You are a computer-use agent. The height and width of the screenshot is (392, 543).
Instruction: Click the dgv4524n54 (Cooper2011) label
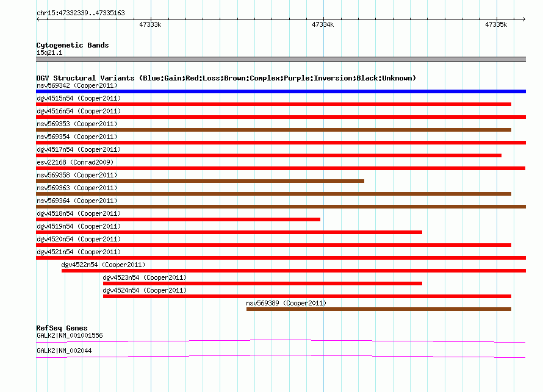[x=145, y=290]
